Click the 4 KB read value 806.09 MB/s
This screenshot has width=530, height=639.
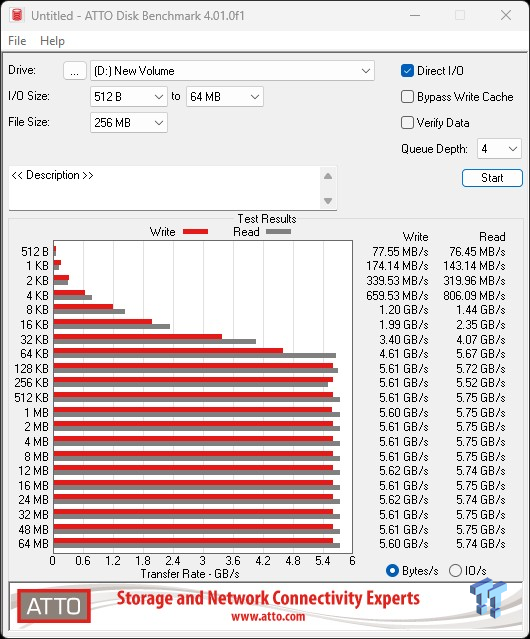tap(474, 295)
